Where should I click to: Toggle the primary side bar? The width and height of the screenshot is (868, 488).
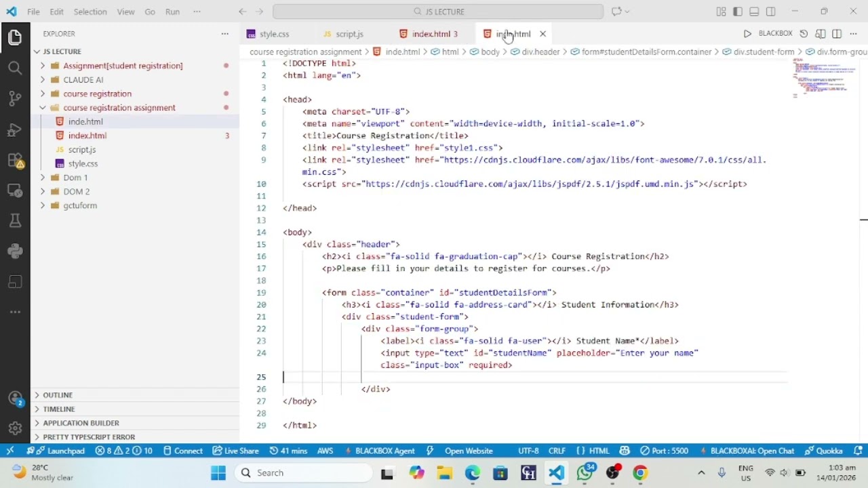(x=738, y=12)
